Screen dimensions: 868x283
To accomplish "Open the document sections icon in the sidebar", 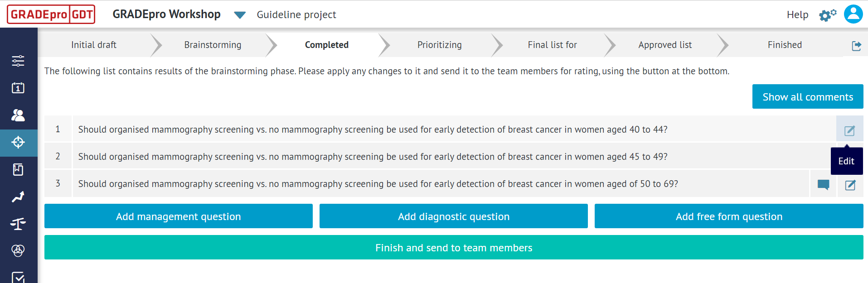I will tap(18, 169).
